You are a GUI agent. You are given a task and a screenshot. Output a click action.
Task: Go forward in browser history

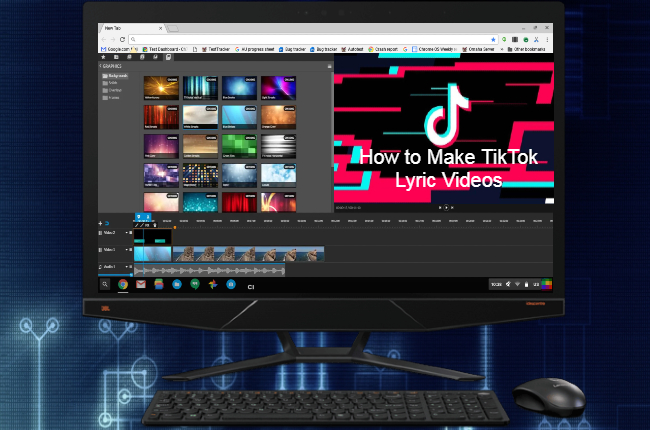[x=113, y=39]
